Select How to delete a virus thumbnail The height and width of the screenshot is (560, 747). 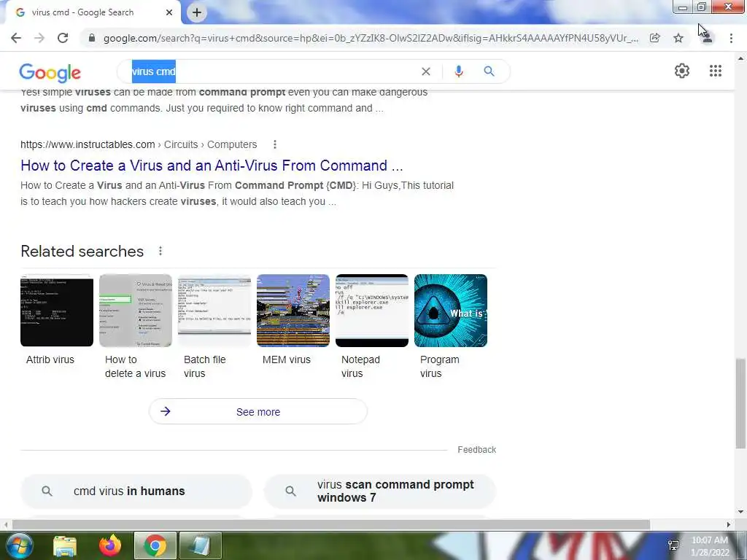point(136,311)
